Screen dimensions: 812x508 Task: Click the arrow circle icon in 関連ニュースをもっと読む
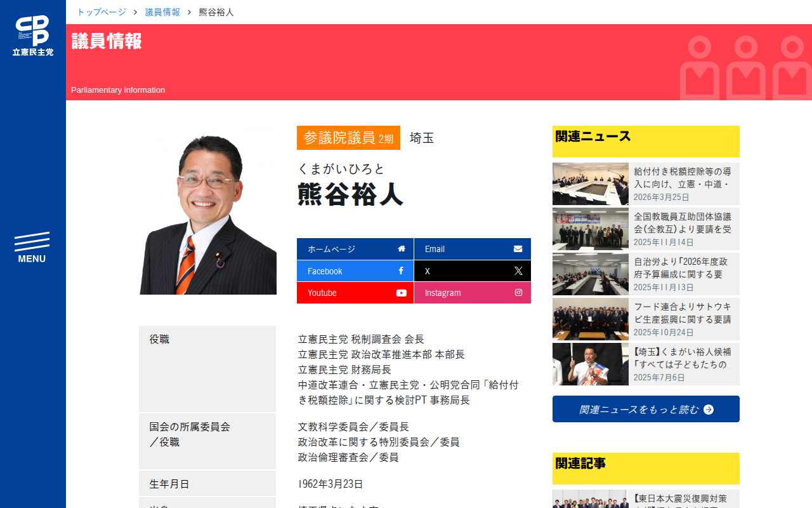coord(709,410)
